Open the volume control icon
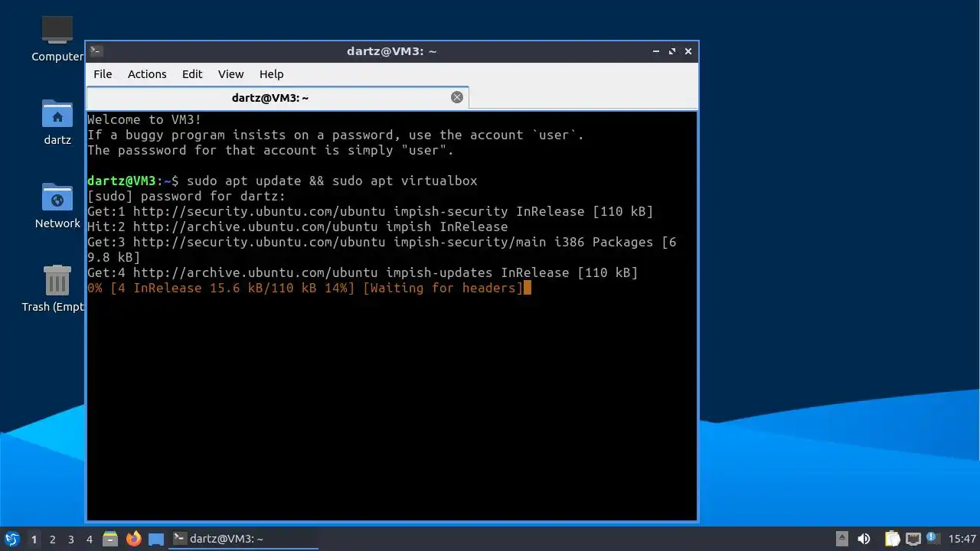Viewport: 980px width, 551px height. (x=864, y=539)
